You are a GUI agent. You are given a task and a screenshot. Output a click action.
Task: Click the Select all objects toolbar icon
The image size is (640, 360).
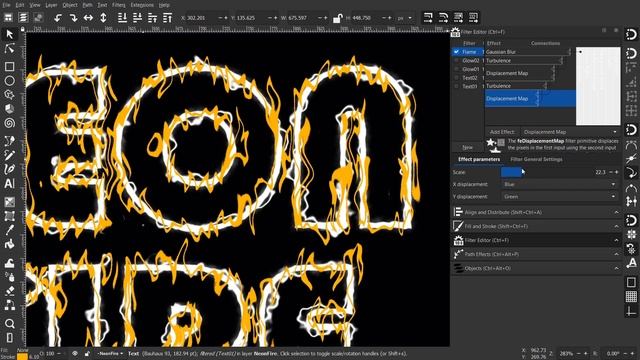(8, 18)
